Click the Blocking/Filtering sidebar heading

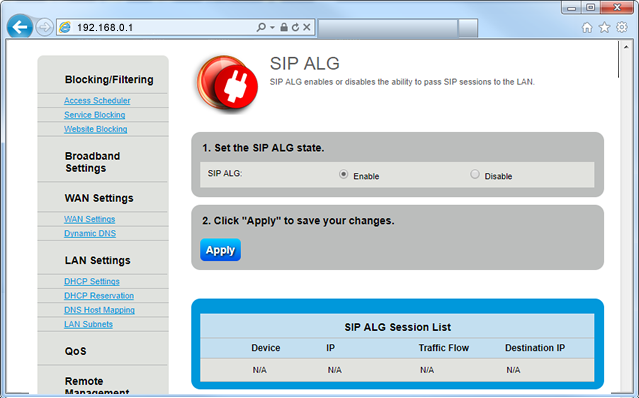coord(109,79)
